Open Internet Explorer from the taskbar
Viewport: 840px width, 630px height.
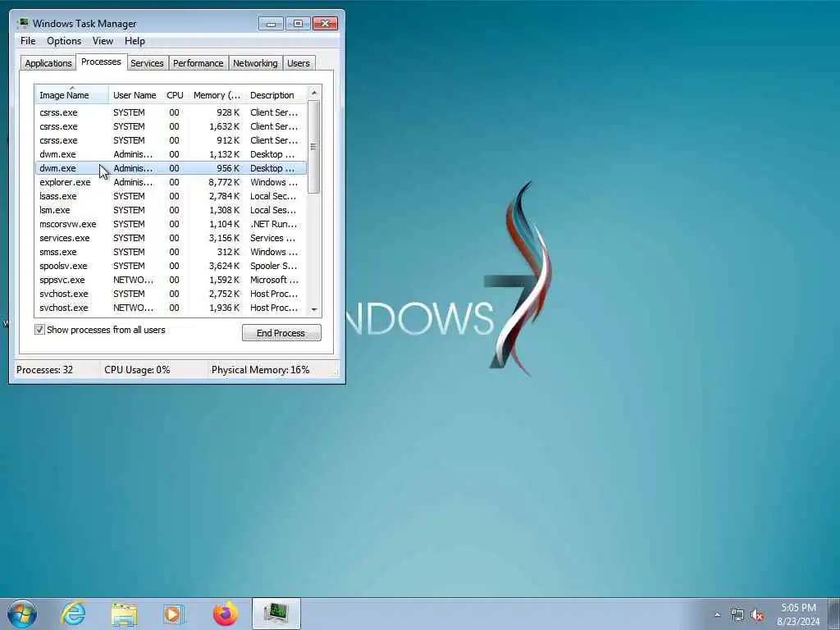point(73,614)
